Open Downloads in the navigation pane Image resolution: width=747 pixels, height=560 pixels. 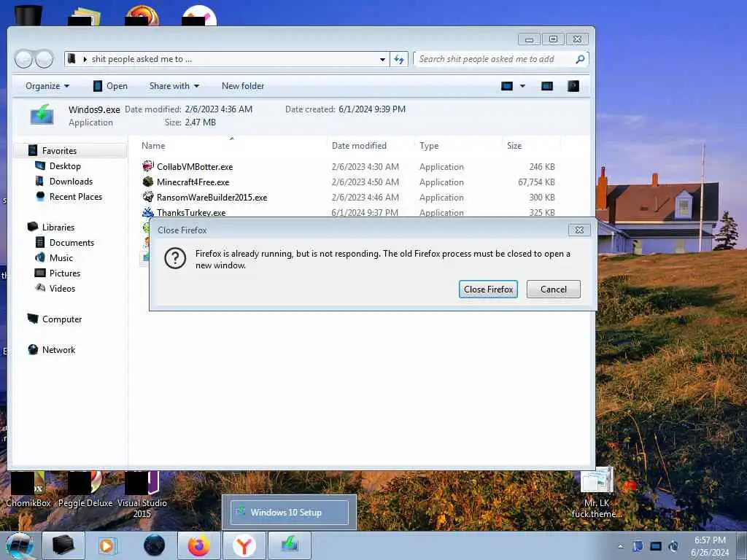pos(71,181)
